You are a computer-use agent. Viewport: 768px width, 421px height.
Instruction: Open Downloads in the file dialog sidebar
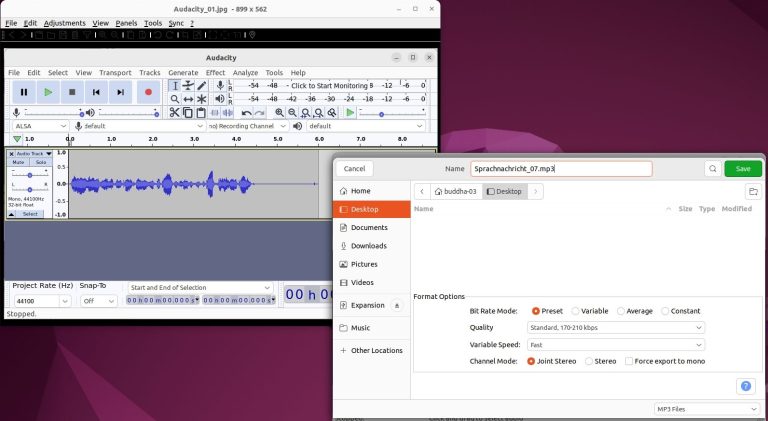click(372, 246)
